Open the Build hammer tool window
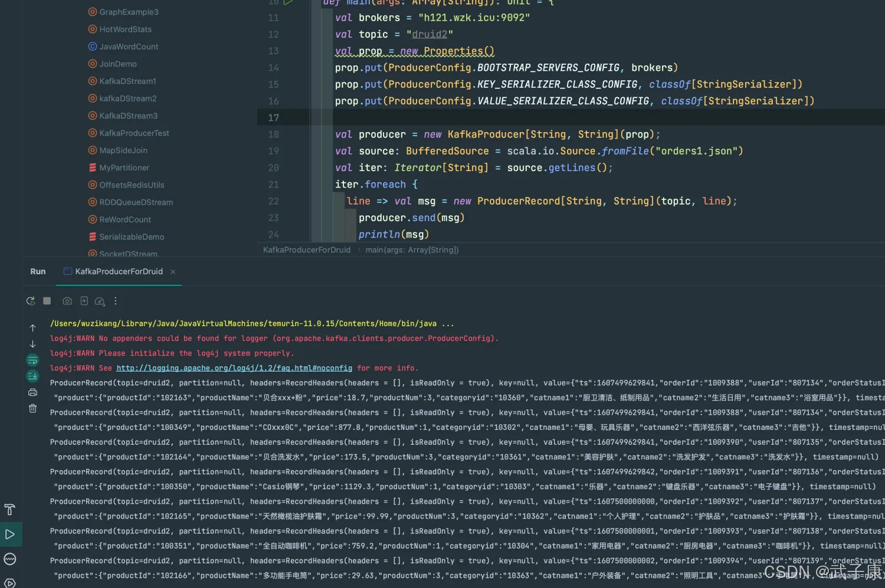885x588 pixels. pyautogui.click(x=10, y=510)
